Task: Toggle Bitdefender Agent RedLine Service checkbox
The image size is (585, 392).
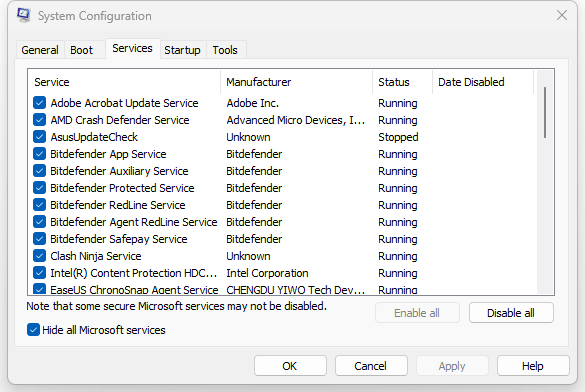Action: (x=40, y=222)
